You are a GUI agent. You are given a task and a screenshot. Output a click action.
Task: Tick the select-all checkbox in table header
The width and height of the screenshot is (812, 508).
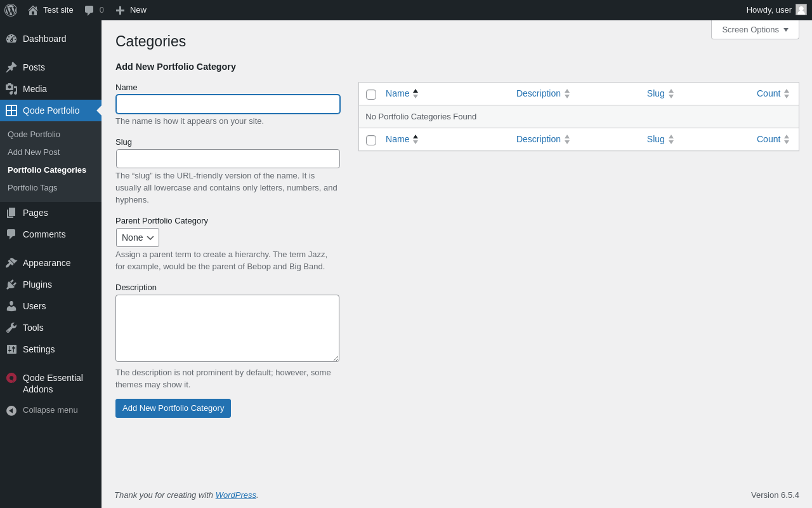371,95
